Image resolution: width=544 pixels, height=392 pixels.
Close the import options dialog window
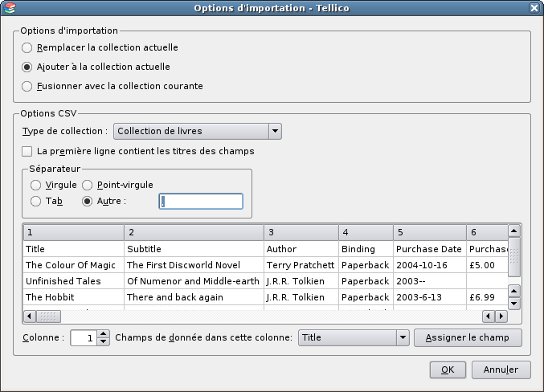(534, 8)
